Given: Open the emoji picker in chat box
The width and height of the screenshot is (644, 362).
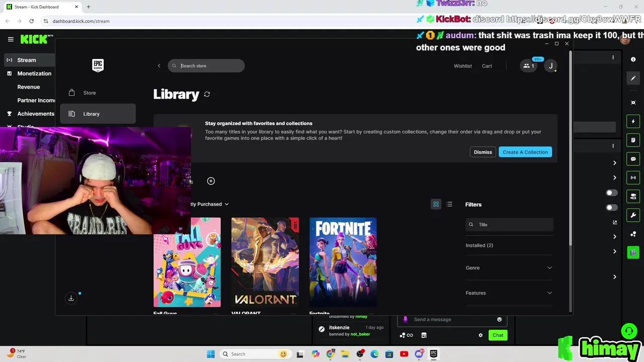Looking at the screenshot, I should [499, 319].
